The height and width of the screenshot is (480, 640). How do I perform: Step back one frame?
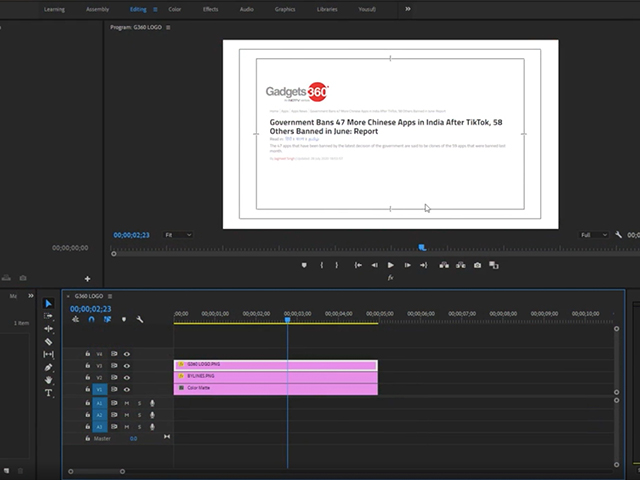point(375,265)
